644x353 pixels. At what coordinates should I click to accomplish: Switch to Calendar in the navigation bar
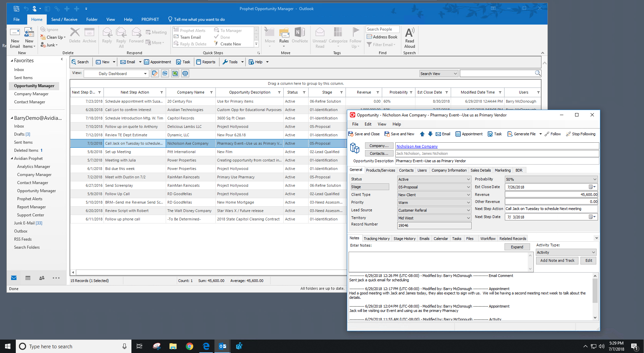(x=28, y=278)
